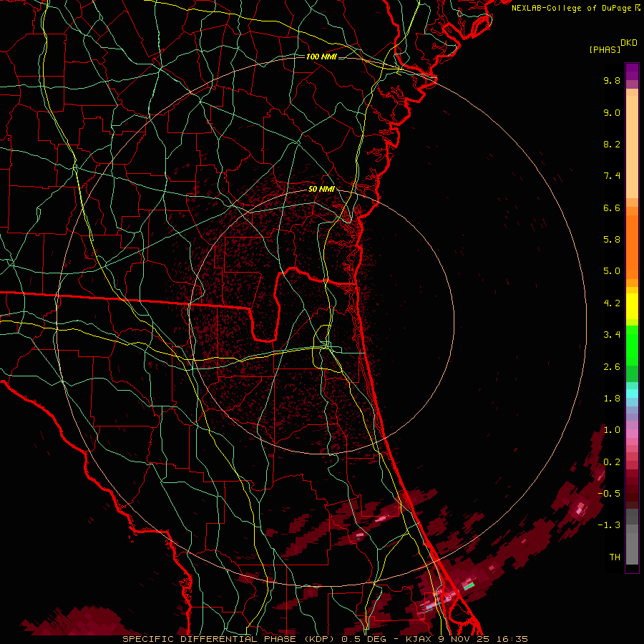Pick the yellow band of the color bar
Viewport: 644px width, 644px height.
pos(632,306)
